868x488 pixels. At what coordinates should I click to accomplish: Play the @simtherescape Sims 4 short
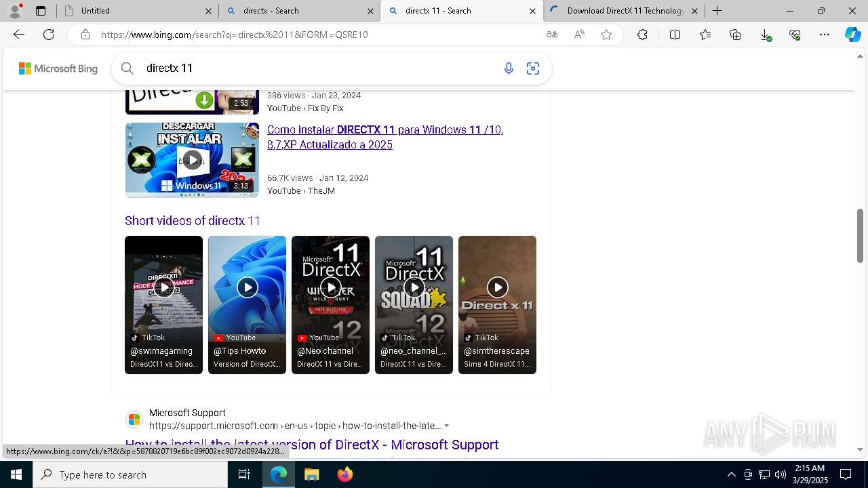pyautogui.click(x=497, y=304)
